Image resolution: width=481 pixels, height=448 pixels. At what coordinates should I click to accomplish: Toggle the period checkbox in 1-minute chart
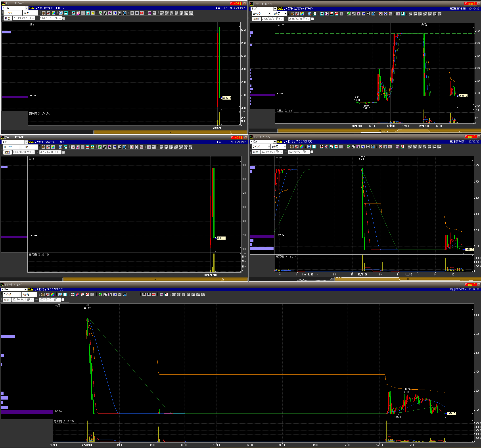[x=63, y=300]
